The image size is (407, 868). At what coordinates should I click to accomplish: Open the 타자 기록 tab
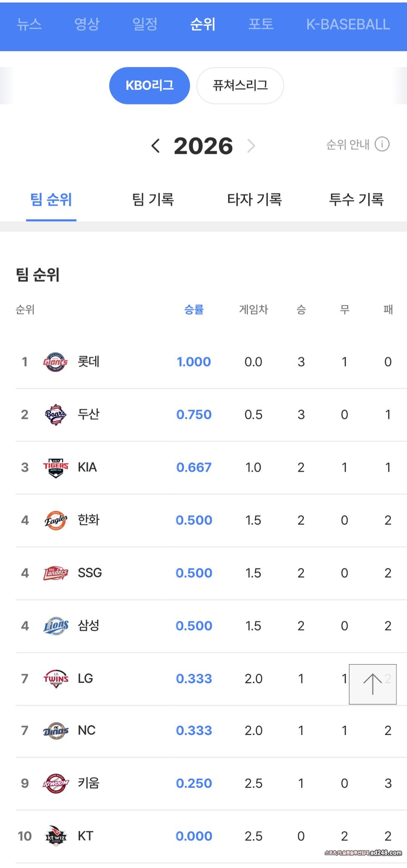point(254,199)
